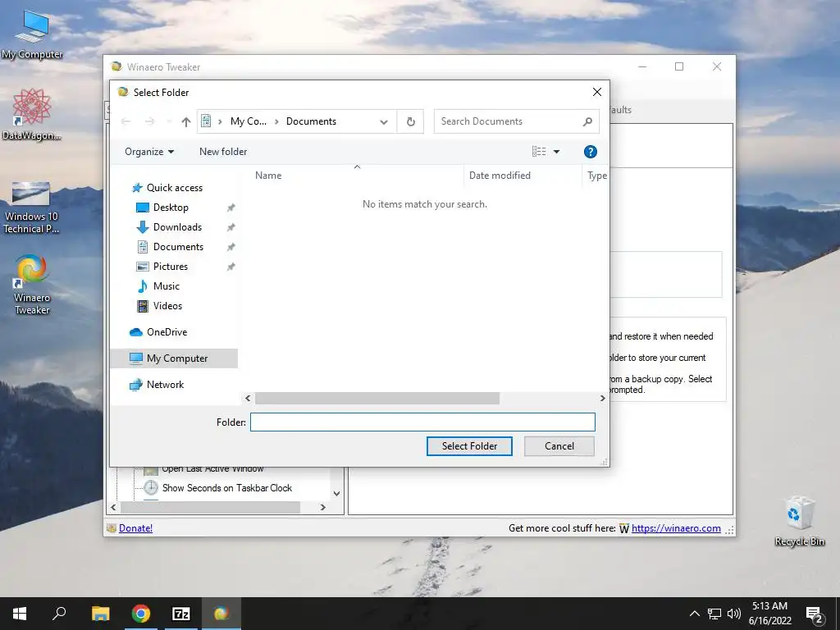Viewport: 840px width, 630px height.
Task: Open DataWagon desktop shortcut
Action: coord(32,114)
